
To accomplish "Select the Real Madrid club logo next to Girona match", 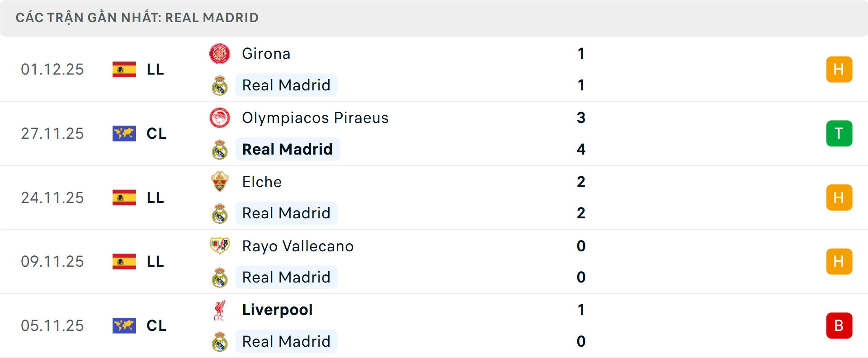I will [220, 85].
